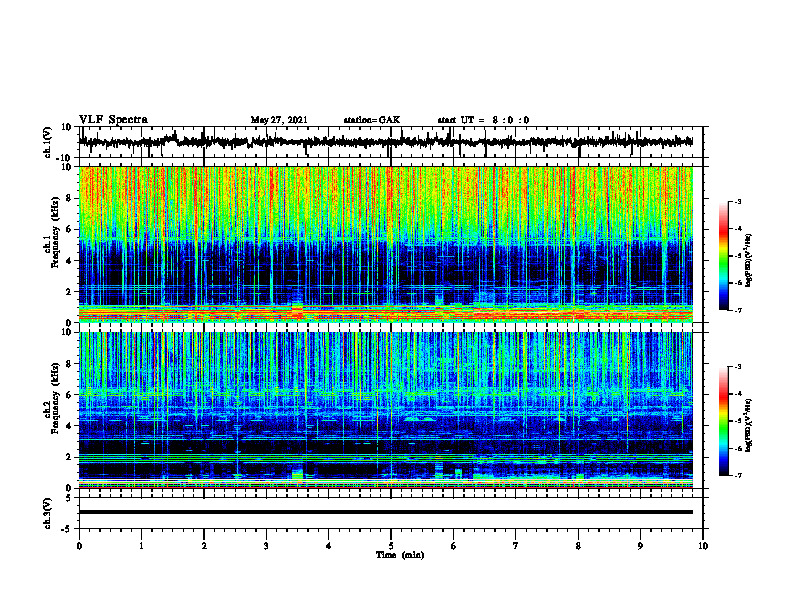Click the "Time (min)" axis title
792x612 pixels.
coord(400,555)
